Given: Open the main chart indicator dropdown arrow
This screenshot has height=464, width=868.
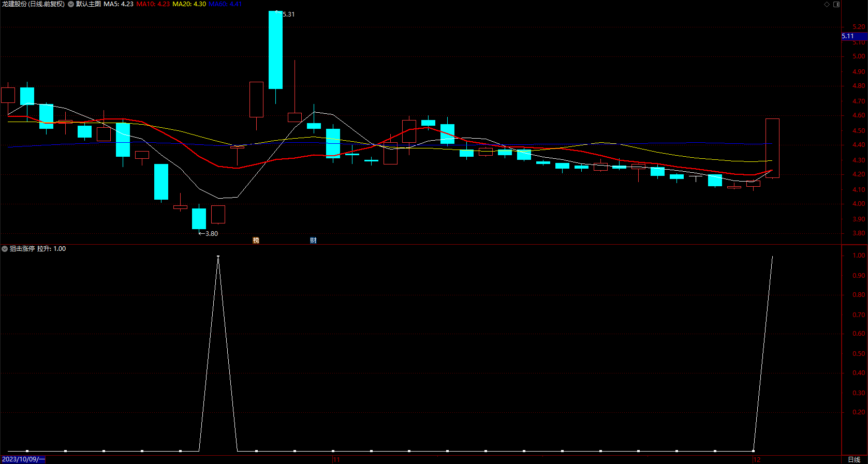Looking at the screenshot, I should tap(71, 4).
